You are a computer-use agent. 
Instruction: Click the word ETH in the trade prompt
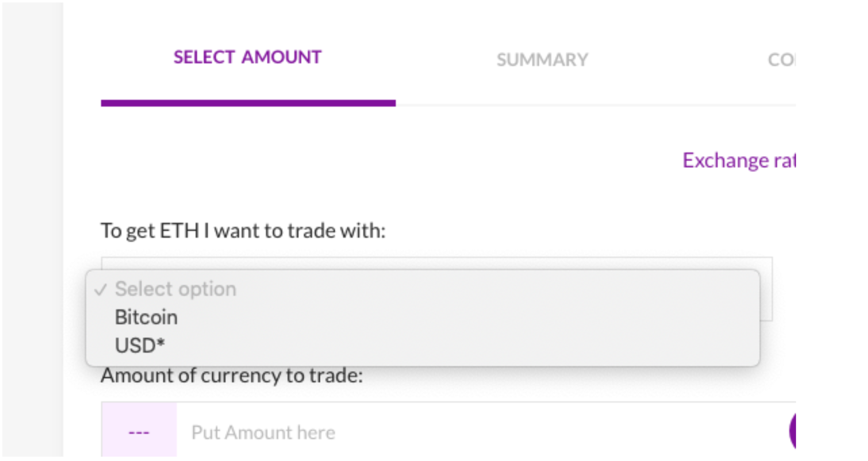179,231
